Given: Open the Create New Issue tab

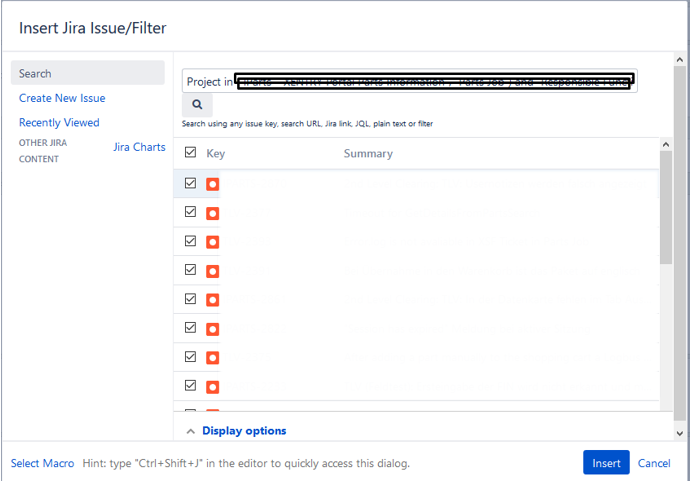Looking at the screenshot, I should 62,98.
